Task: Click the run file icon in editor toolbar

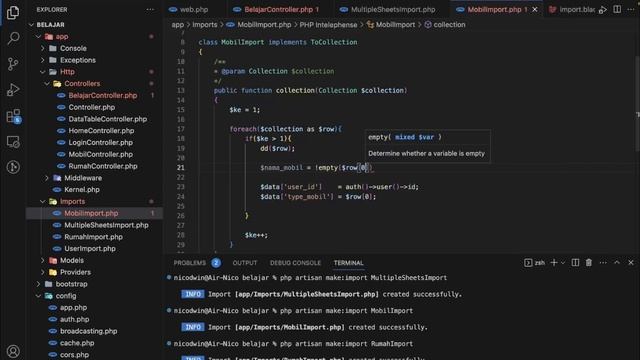Action: [x=603, y=9]
